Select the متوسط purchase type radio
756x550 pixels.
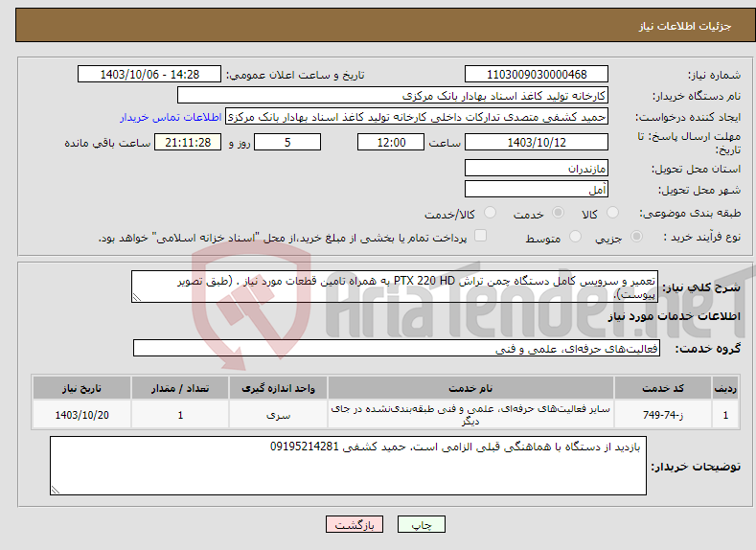click(x=575, y=237)
